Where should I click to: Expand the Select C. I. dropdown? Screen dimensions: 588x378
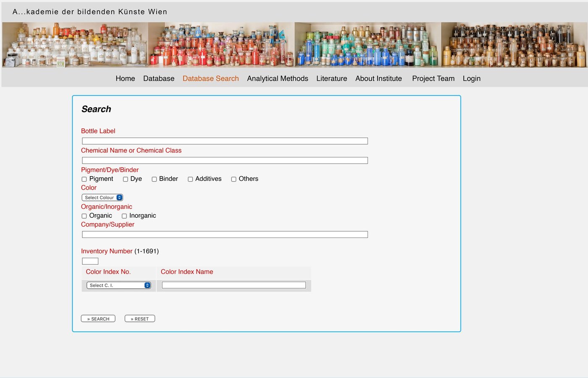[x=118, y=285]
